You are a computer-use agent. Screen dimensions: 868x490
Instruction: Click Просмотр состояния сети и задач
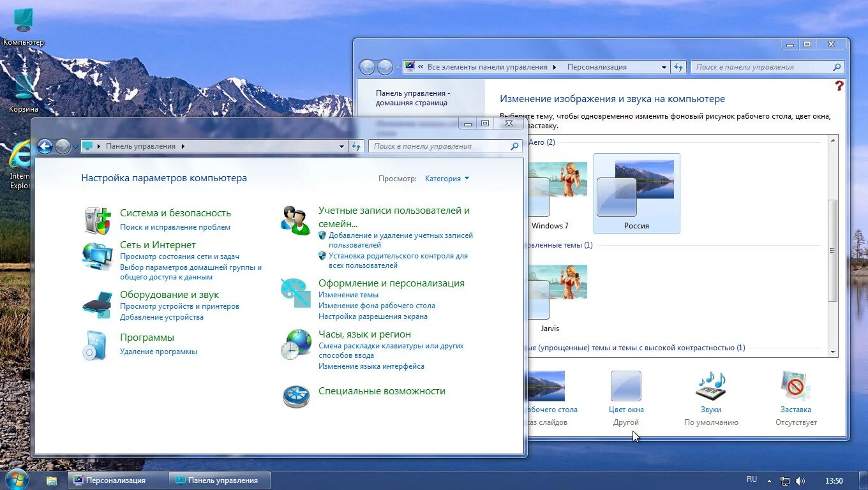[179, 256]
